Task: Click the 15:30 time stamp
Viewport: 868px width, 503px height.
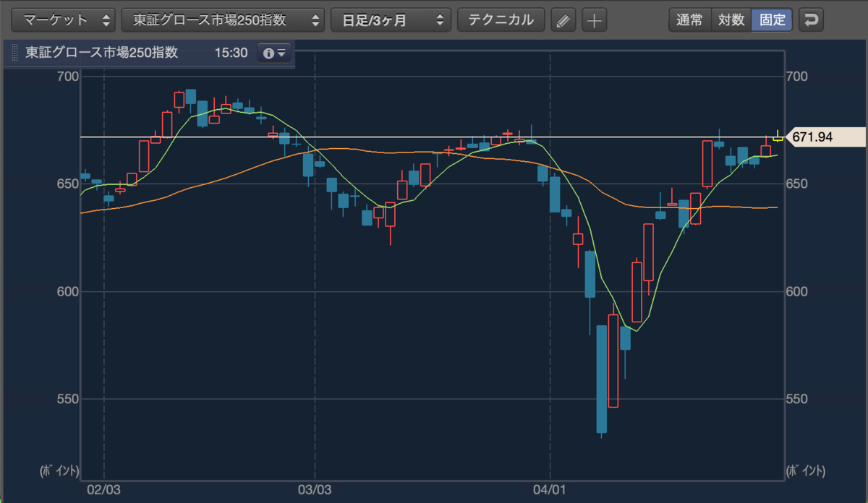Action: [231, 53]
